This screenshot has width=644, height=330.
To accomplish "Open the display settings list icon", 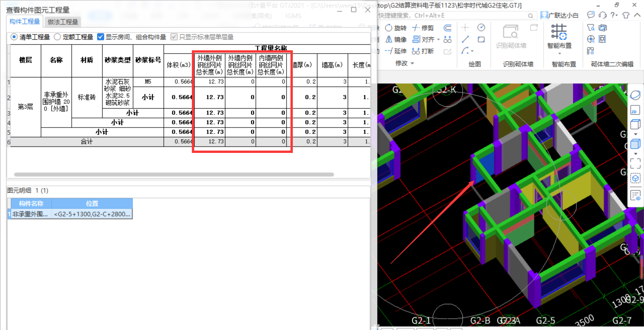I will (635, 195).
